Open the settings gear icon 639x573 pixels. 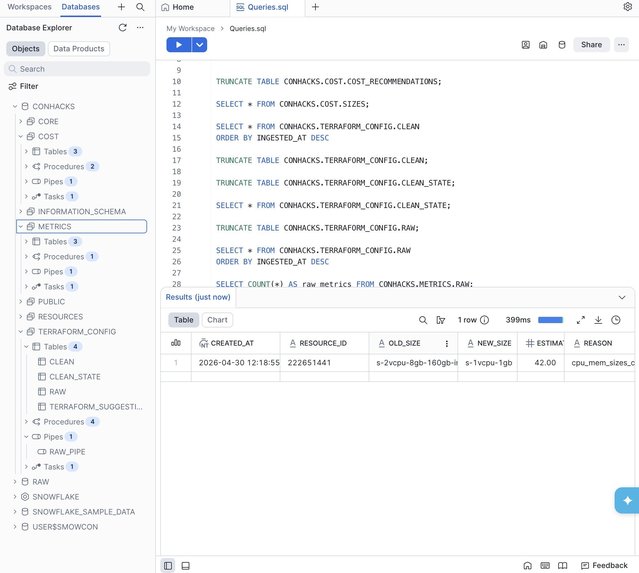[x=628, y=7]
